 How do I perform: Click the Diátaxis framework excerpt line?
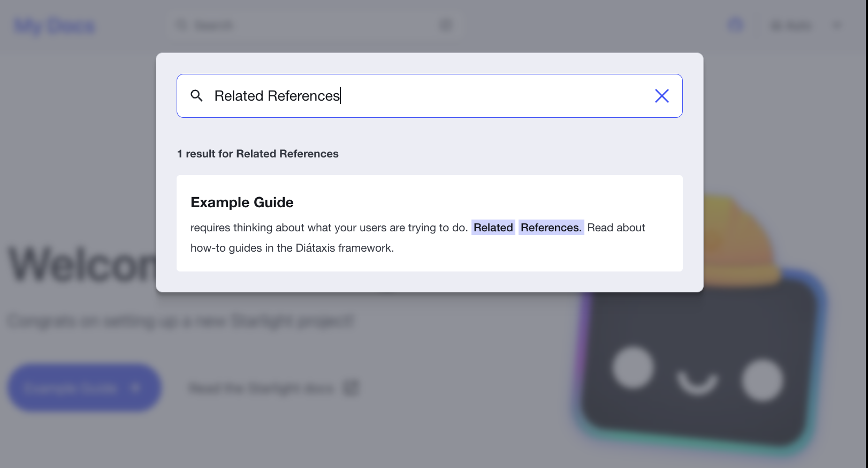coord(292,248)
